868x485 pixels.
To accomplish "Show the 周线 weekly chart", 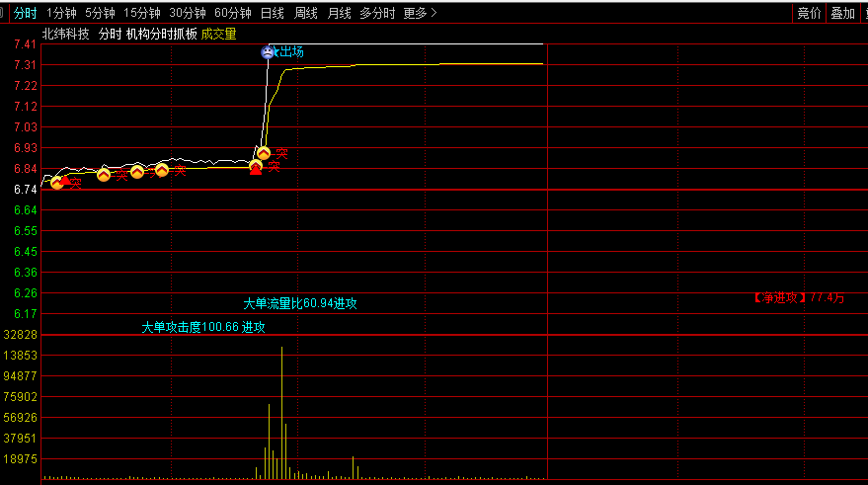I will pyautogui.click(x=305, y=13).
